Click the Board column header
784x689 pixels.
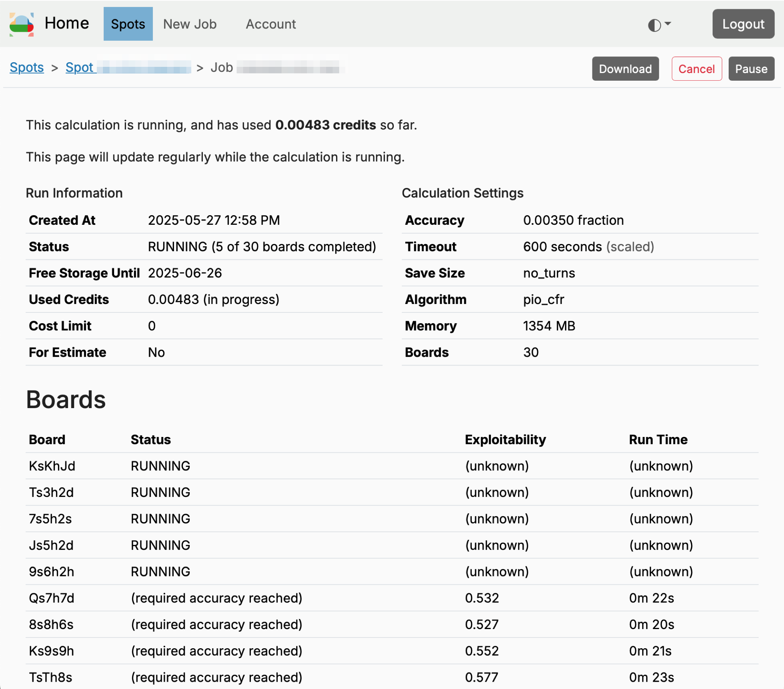click(x=47, y=440)
